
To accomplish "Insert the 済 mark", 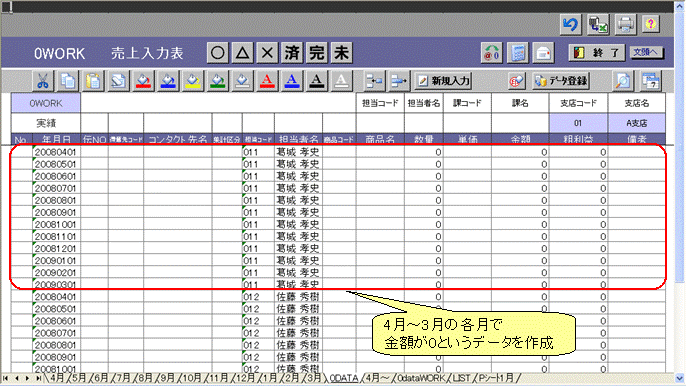I will 292,53.
